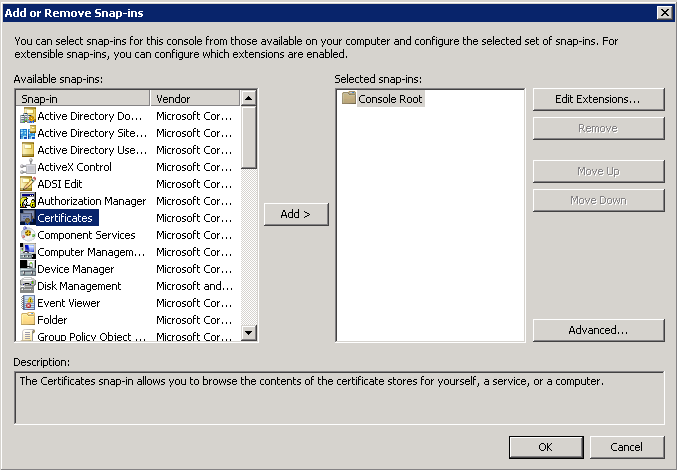Image resolution: width=677 pixels, height=470 pixels.
Task: Select Active Directory Do... snap-in name
Action: [x=89, y=116]
